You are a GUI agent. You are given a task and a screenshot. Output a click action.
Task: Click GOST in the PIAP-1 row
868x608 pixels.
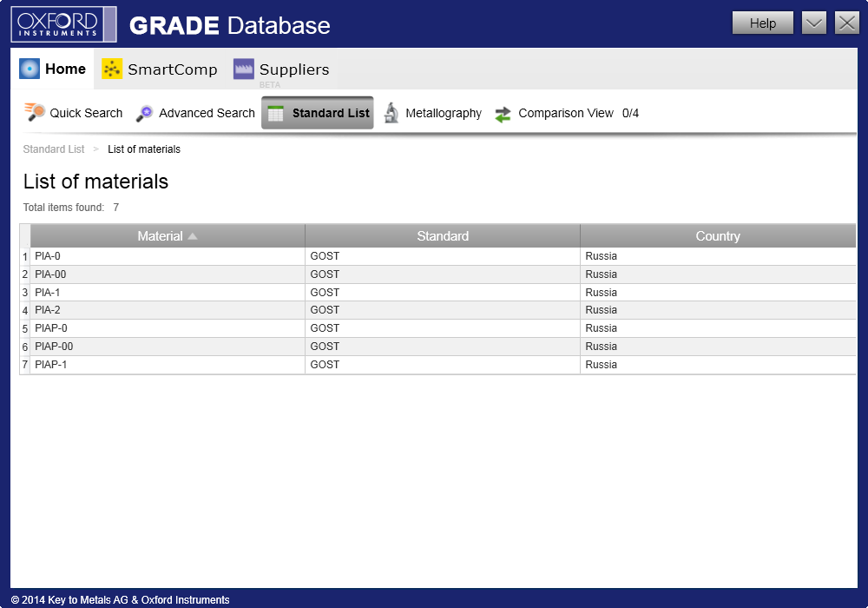click(x=325, y=364)
